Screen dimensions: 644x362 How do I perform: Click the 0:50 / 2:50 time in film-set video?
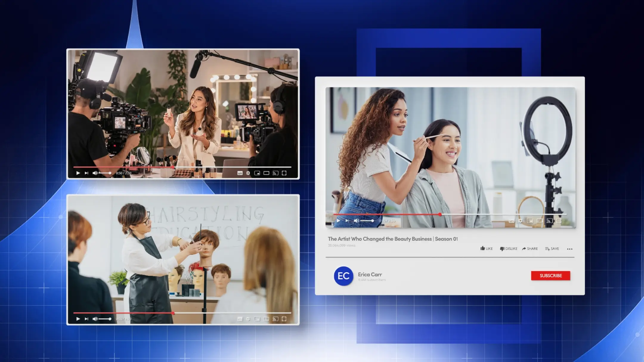coord(123,173)
